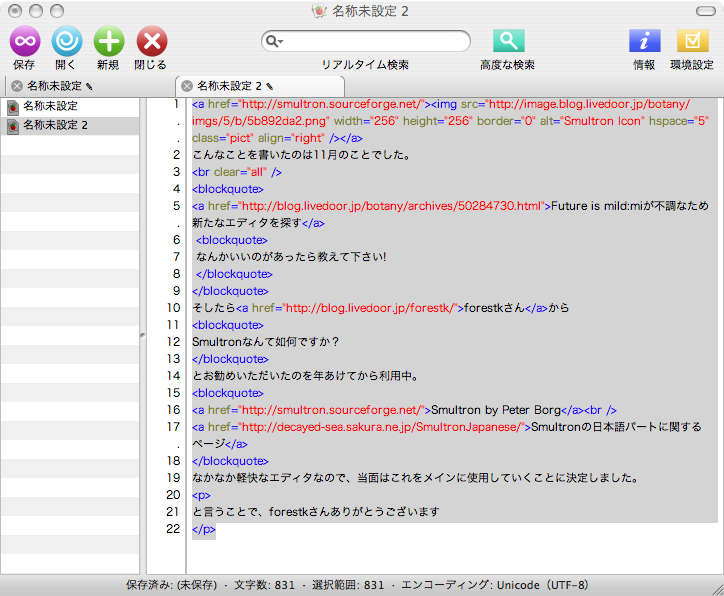Click line number 22 in the gutter
This screenshot has width=724, height=596.
173,529
